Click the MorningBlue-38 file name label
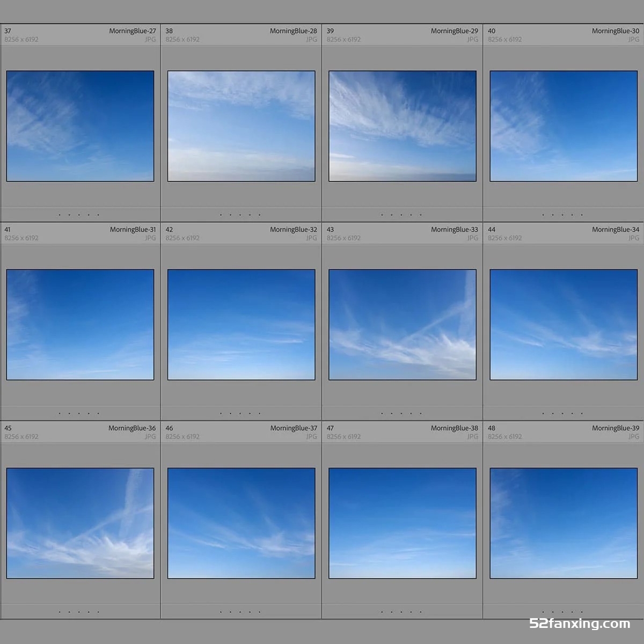This screenshot has height=644, width=644. [x=455, y=428]
